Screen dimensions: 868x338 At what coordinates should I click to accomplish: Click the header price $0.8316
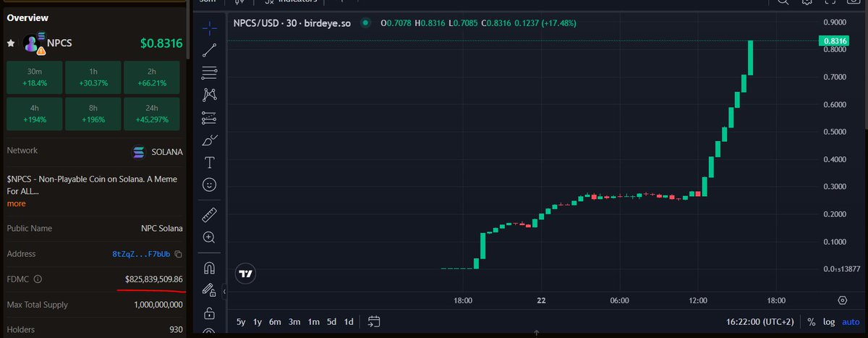pyautogui.click(x=161, y=43)
